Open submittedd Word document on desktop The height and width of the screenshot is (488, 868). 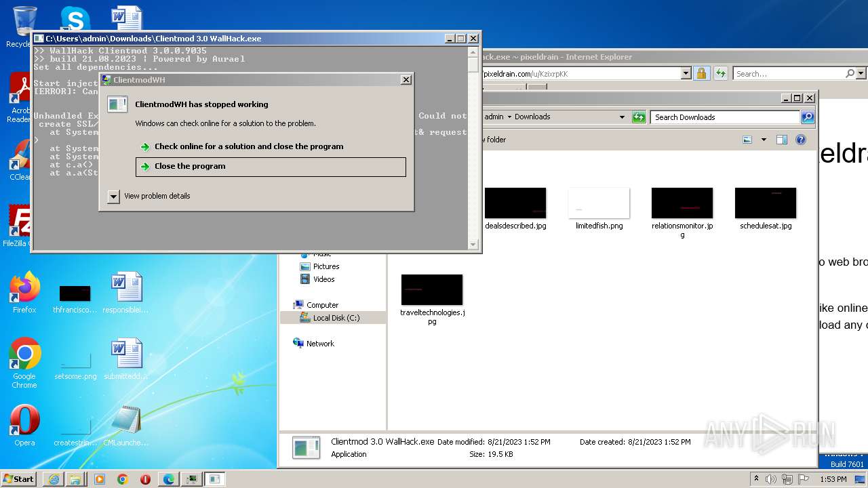coord(126,359)
